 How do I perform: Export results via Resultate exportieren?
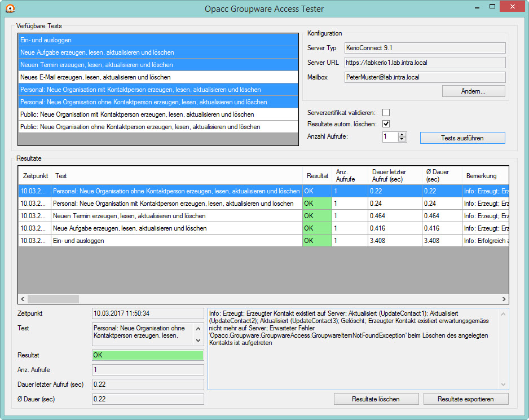[x=466, y=399]
